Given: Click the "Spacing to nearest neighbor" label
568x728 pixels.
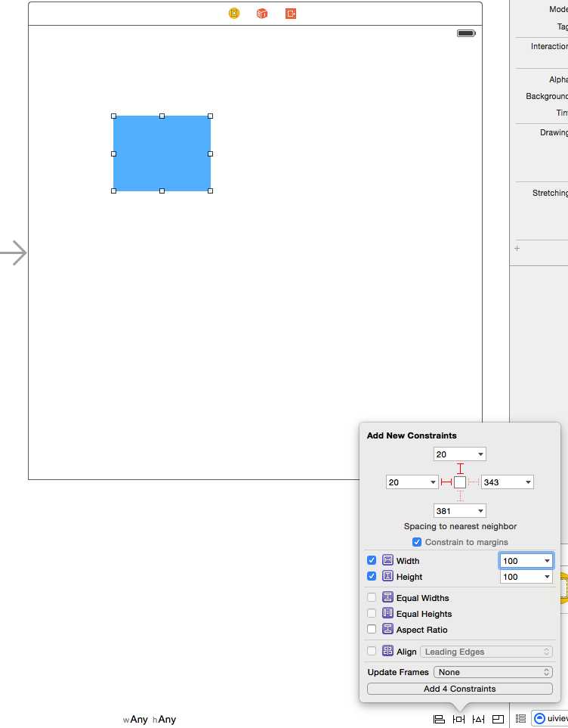Looking at the screenshot, I should click(460, 526).
